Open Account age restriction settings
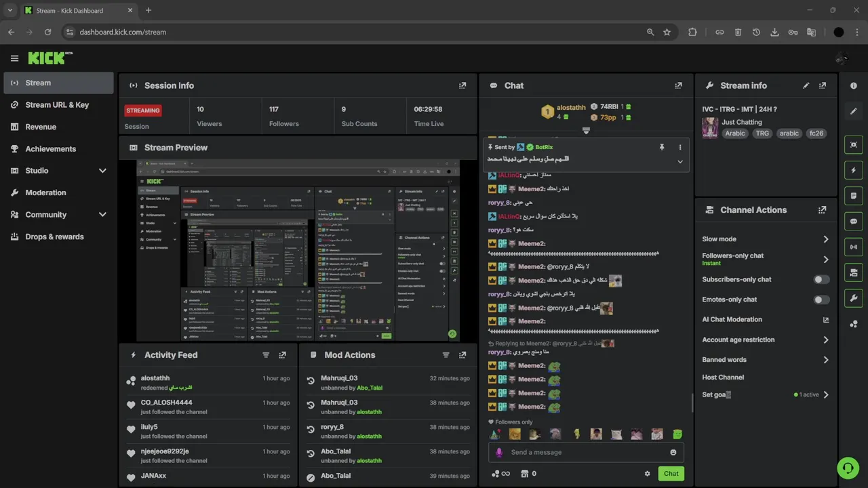 click(766, 340)
